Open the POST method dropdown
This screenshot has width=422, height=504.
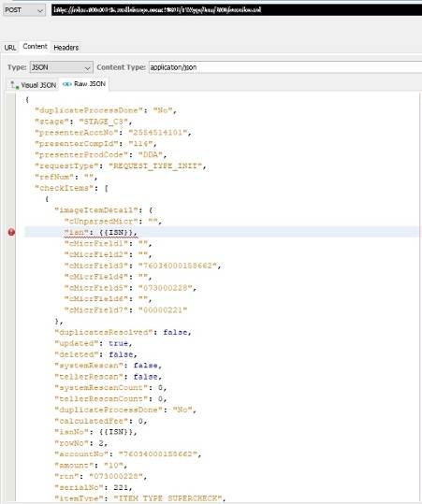point(23,10)
